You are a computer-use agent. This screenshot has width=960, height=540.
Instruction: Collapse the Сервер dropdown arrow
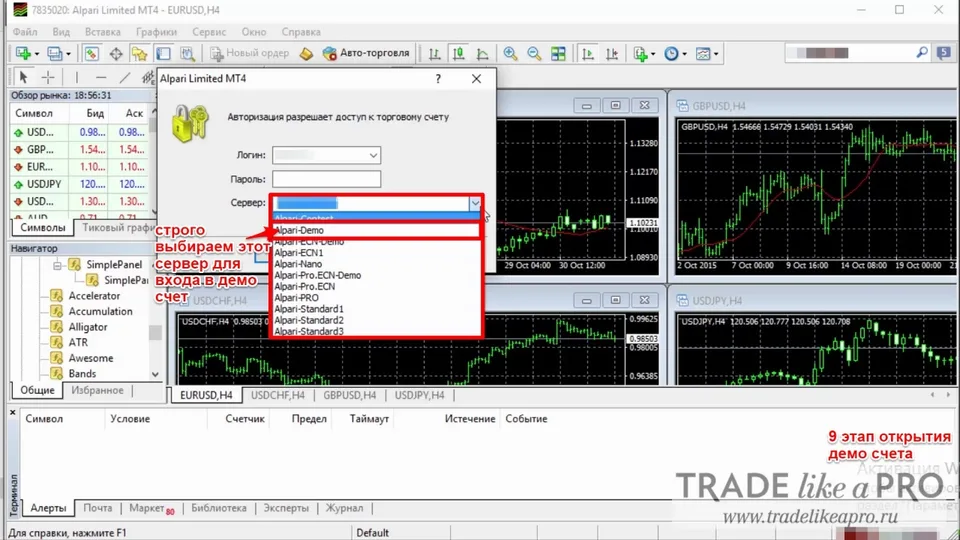474,203
